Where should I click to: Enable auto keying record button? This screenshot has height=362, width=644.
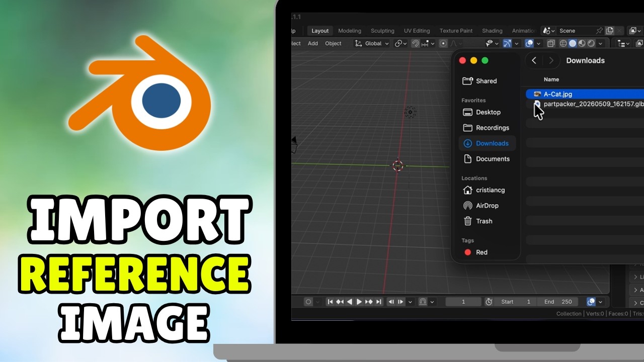click(308, 302)
